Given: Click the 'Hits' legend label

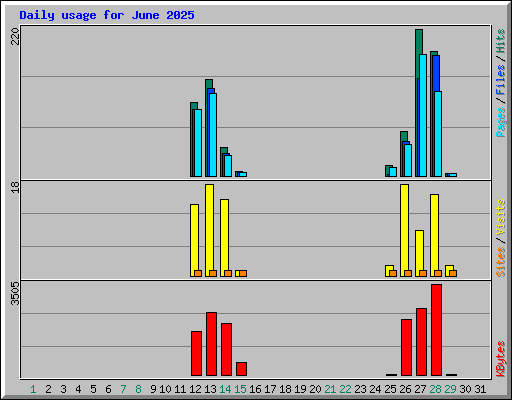Looking at the screenshot, I should click(500, 41).
